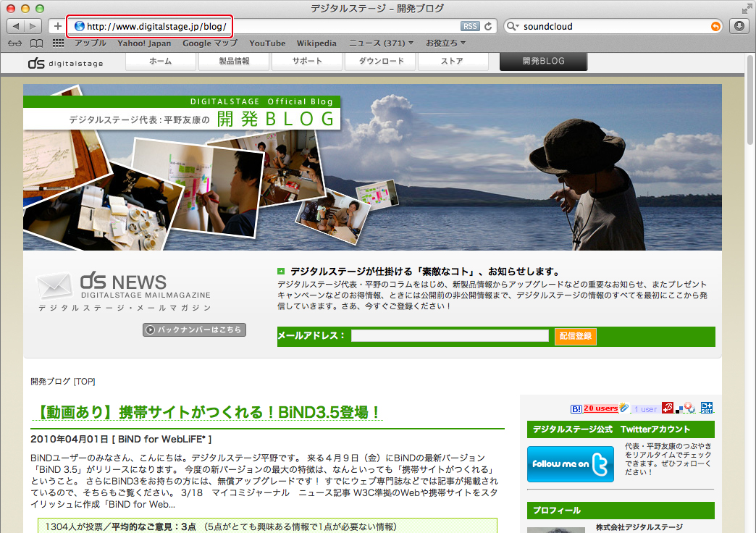Go forward with the browser Forward arrow
Screen dimensions: 756x533
[33, 26]
